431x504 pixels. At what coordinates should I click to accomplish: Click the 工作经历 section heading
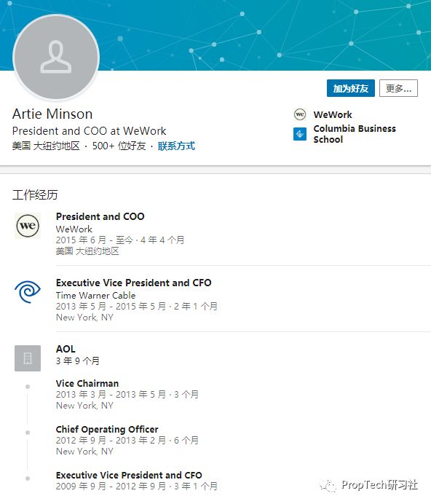coord(35,194)
